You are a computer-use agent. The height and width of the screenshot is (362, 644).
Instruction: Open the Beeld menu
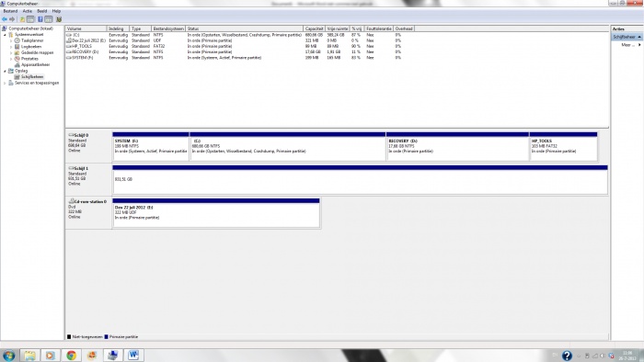click(42, 11)
